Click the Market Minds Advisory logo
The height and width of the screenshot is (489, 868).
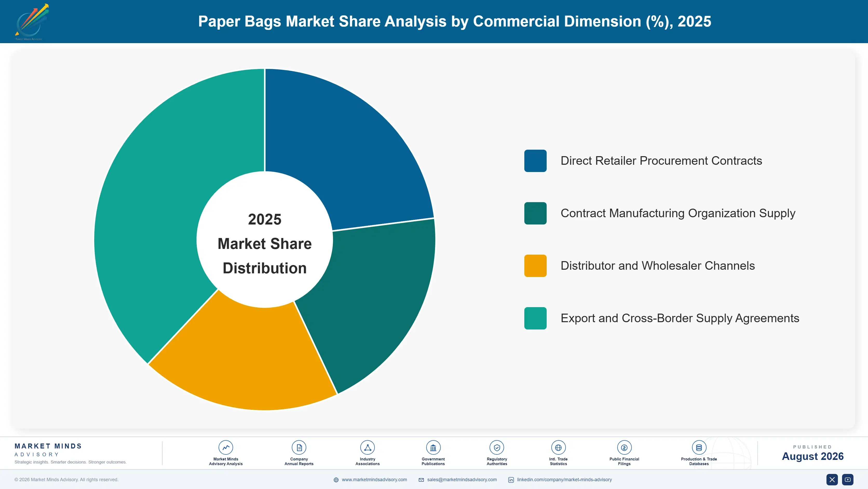(32, 22)
